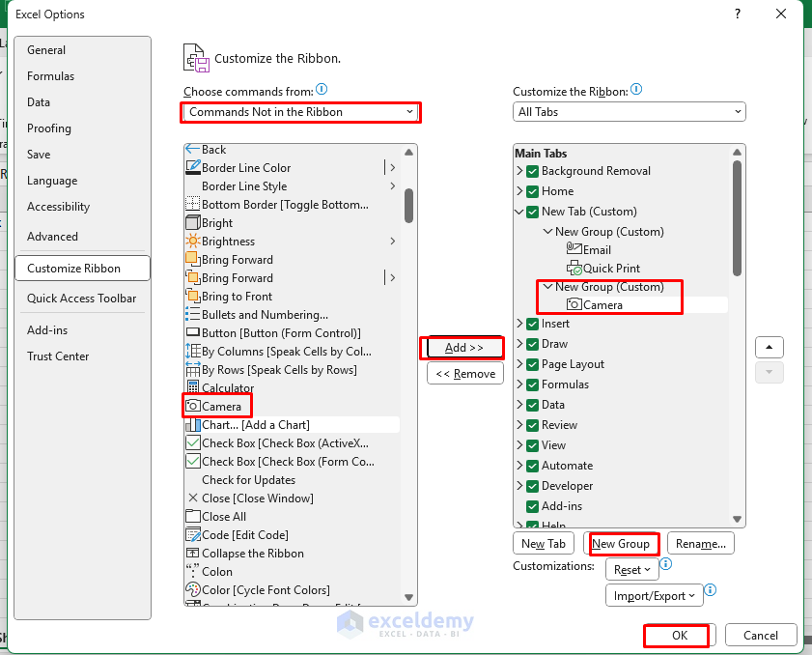Select the Collapse the Ribbon icon
The width and height of the screenshot is (812, 655).
click(193, 553)
